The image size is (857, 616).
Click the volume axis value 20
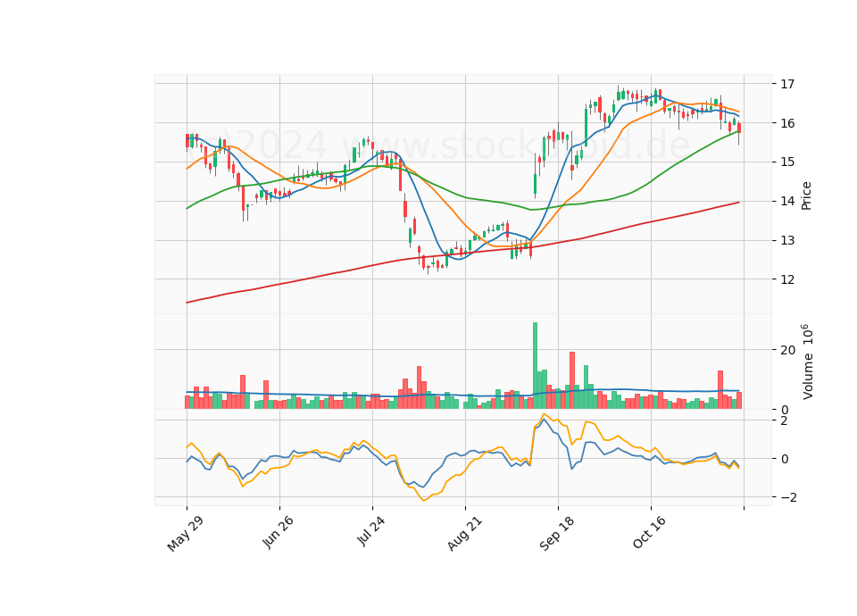[x=787, y=350]
